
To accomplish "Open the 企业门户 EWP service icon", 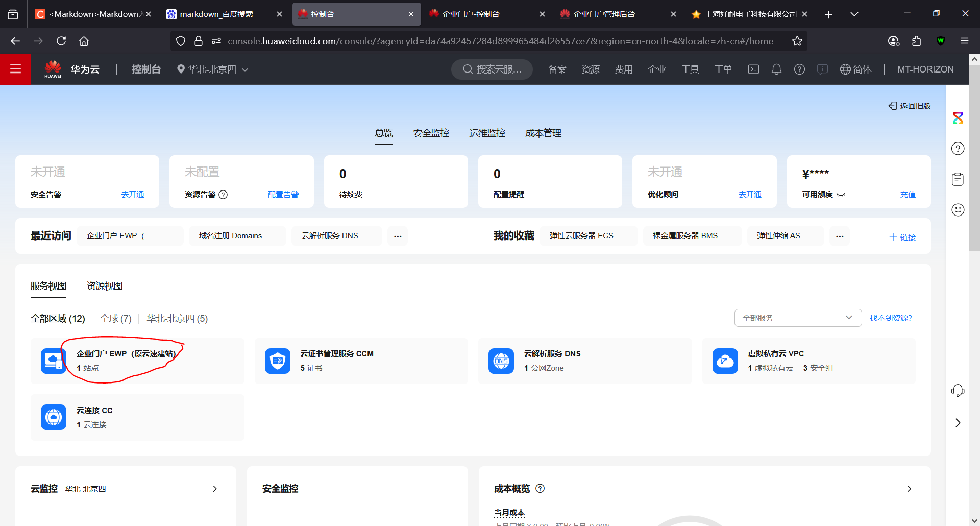I will coord(54,361).
